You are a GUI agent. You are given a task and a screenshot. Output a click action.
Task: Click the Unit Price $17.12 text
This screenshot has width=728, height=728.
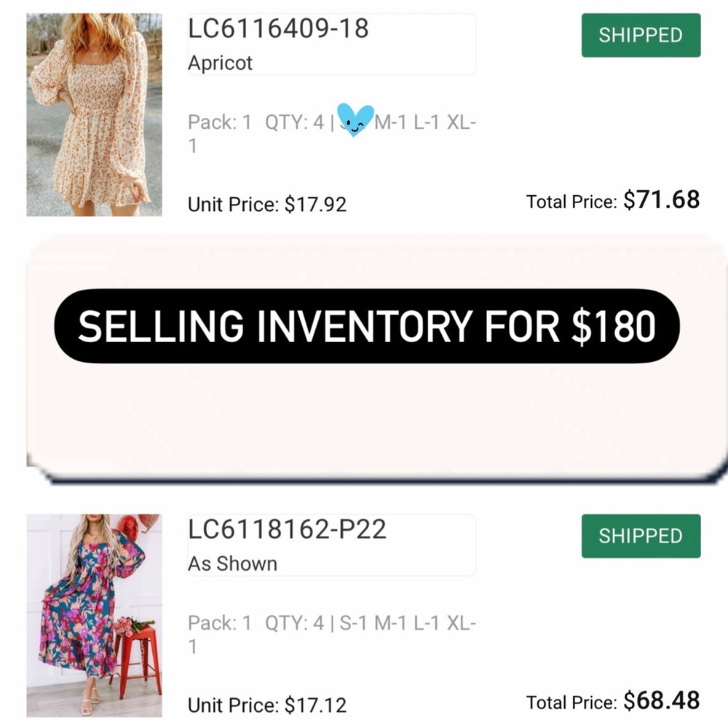pyautogui.click(x=266, y=705)
